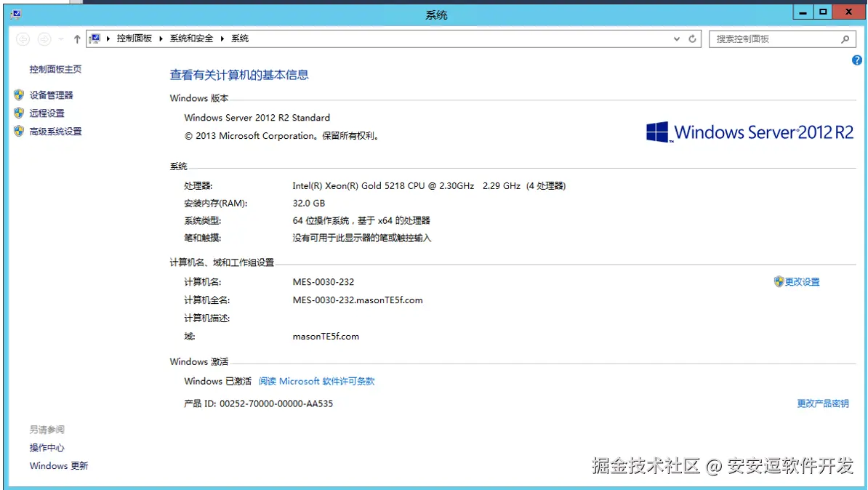Click the magnifier search icon
The width and height of the screenshot is (868, 490).
pos(845,39)
